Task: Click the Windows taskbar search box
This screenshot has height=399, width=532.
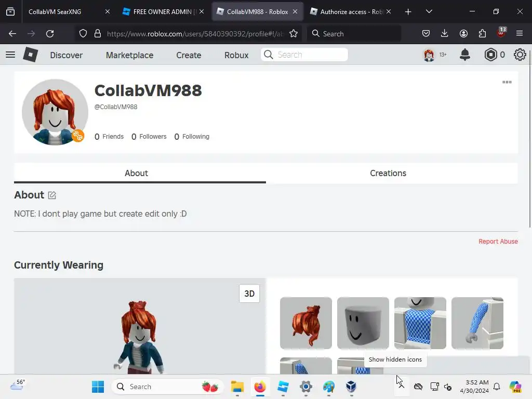Action: coord(168,387)
